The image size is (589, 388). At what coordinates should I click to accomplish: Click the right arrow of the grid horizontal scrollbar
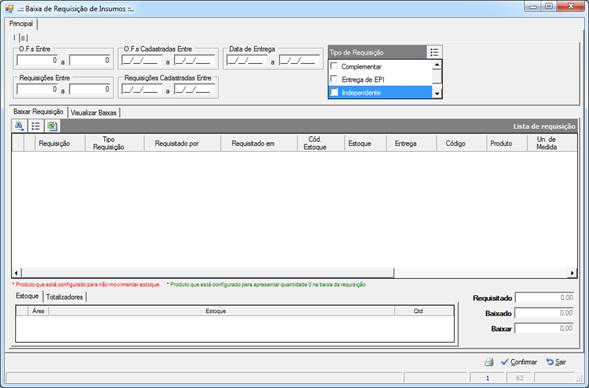(572, 273)
